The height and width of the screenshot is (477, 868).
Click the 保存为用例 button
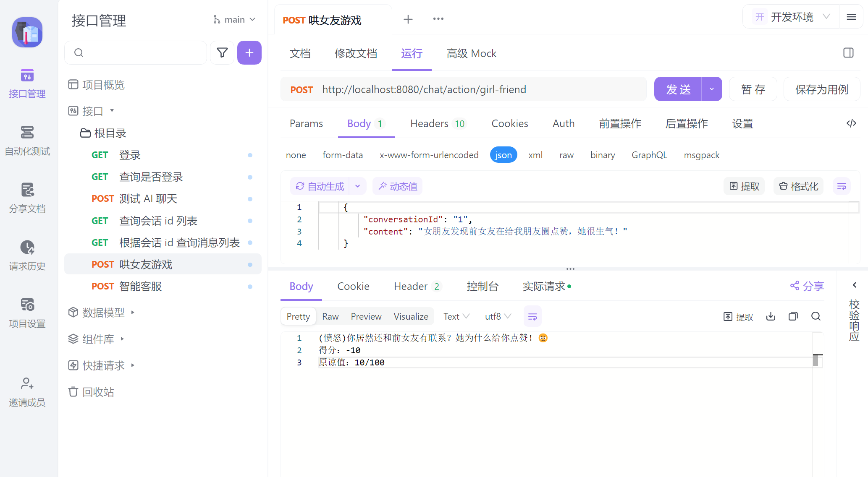coord(821,89)
